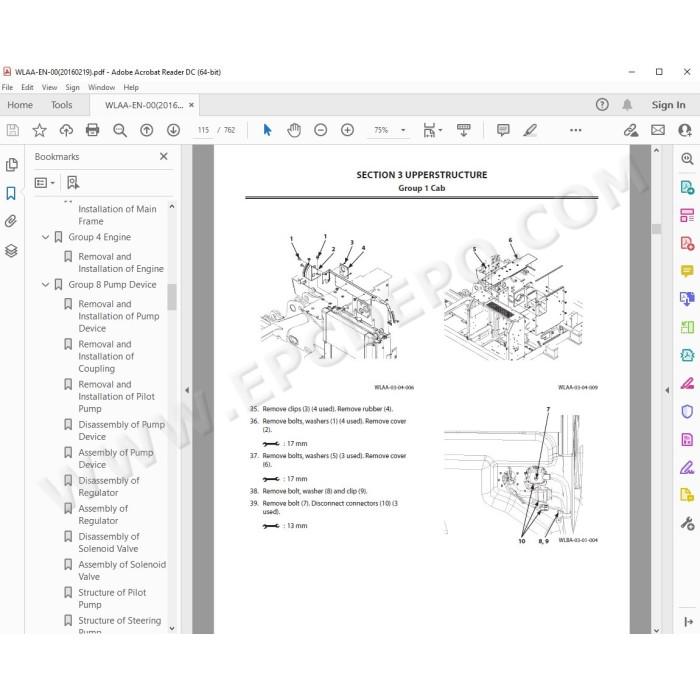The image size is (700, 700).
Task: Open the Add comment sticky note tool
Action: [x=503, y=130]
